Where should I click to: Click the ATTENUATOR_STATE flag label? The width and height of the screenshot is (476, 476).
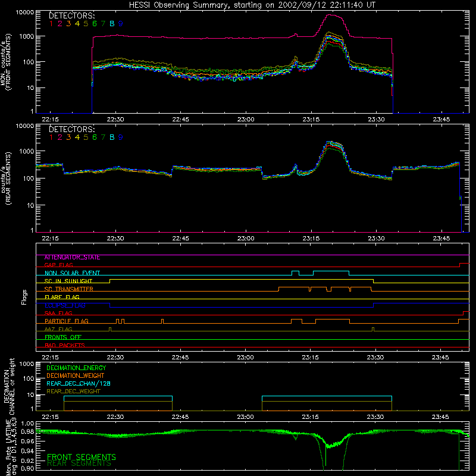click(x=72, y=258)
